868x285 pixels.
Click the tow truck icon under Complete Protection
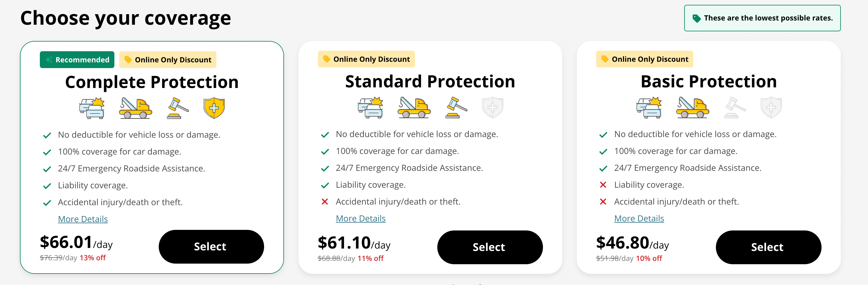pyautogui.click(x=136, y=108)
